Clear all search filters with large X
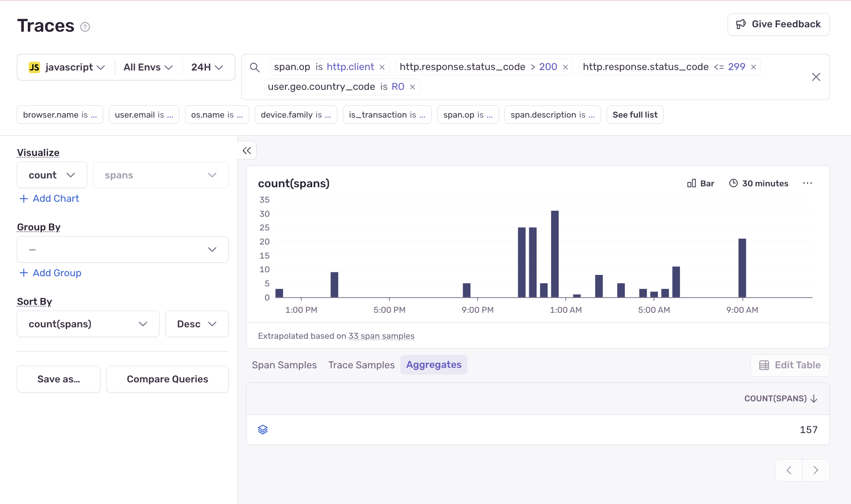 pos(816,77)
